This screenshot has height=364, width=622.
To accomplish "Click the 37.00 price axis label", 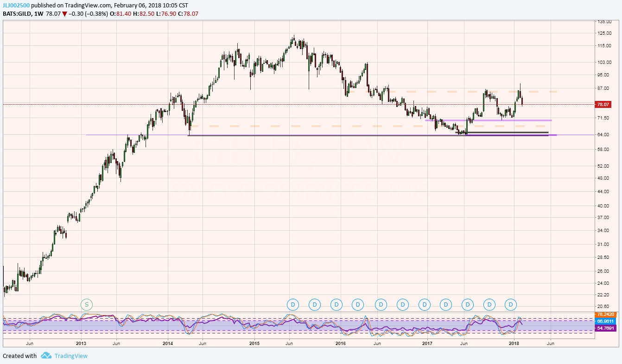I will [x=604, y=217].
